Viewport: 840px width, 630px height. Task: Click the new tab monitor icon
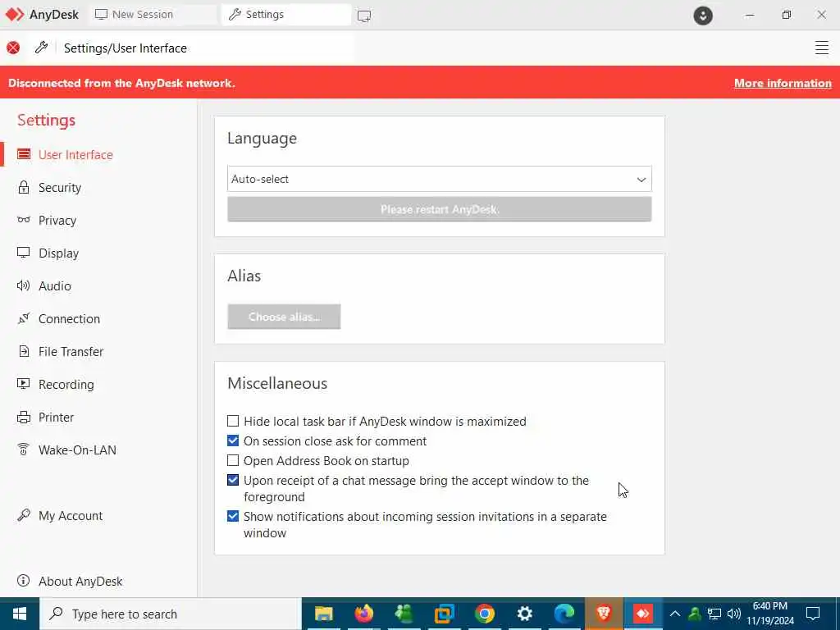(364, 16)
